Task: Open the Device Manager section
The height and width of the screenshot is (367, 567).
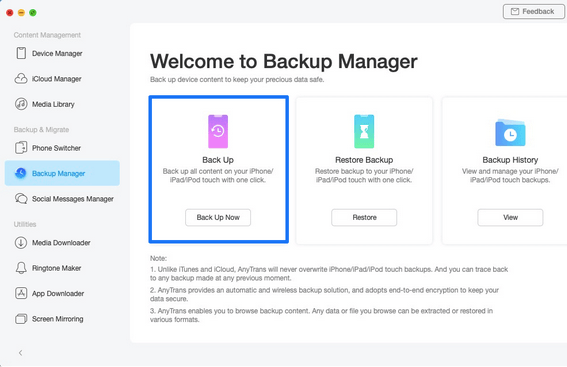Action: [62, 53]
